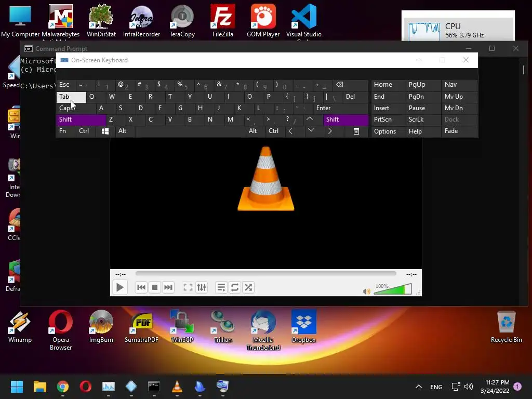Open keyboard Help
This screenshot has height=399, width=532.
[423, 131]
